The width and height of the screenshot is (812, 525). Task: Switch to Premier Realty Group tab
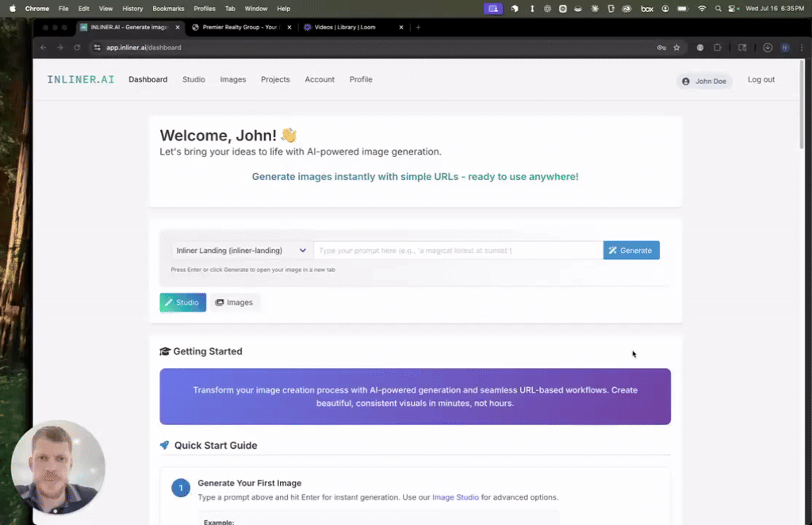(241, 28)
